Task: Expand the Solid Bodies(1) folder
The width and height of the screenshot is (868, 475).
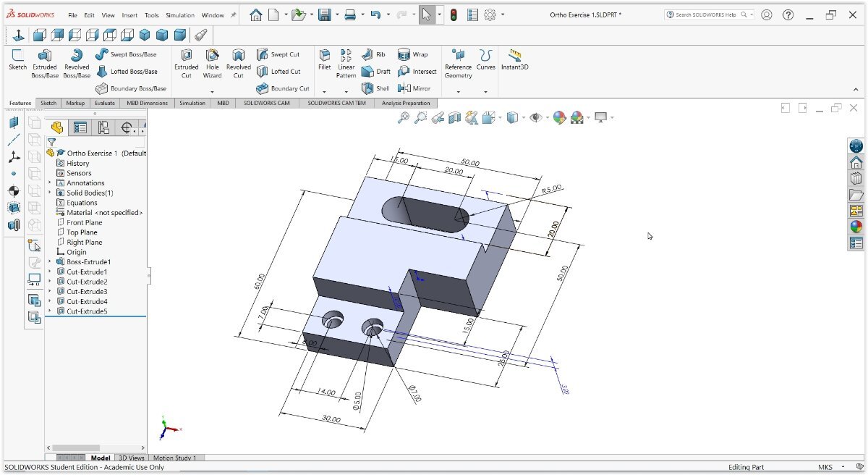Action: point(49,193)
